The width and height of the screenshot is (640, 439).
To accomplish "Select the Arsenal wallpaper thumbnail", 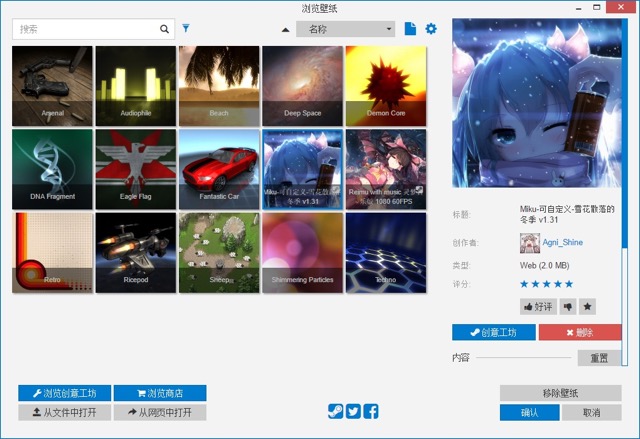I will pyautogui.click(x=52, y=86).
